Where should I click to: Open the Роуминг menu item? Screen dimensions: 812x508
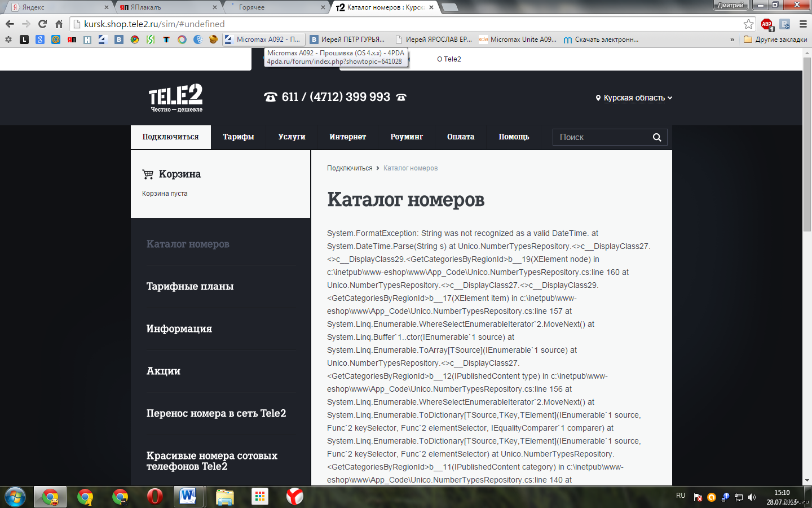[x=407, y=137]
